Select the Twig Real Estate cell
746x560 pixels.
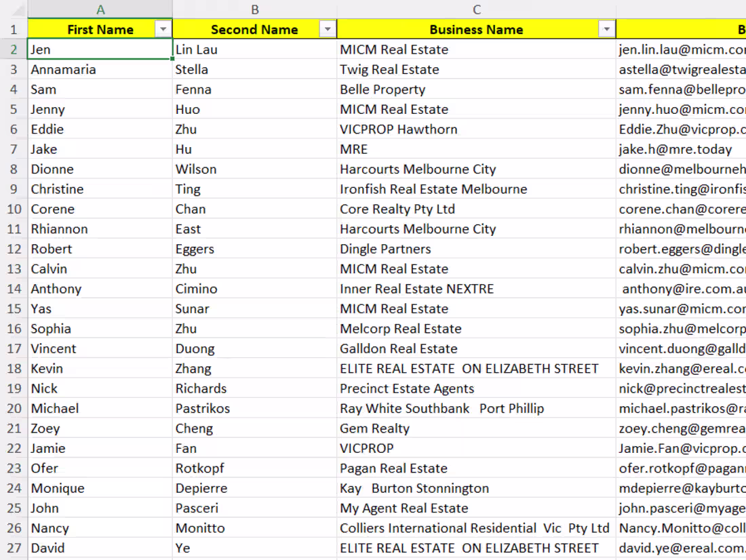[x=476, y=69]
